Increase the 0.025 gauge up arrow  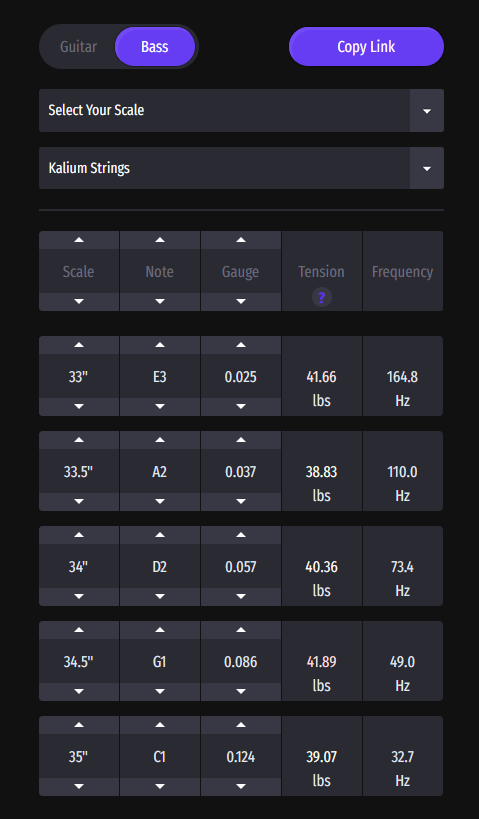coord(241,345)
